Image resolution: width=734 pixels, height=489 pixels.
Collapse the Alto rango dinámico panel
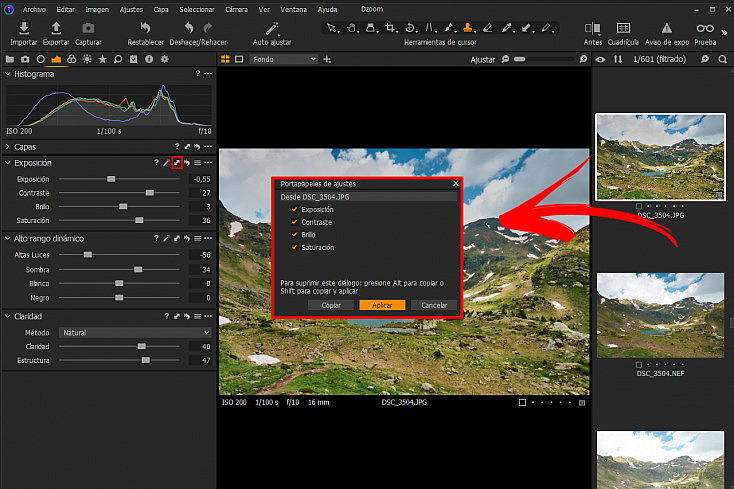(8, 239)
